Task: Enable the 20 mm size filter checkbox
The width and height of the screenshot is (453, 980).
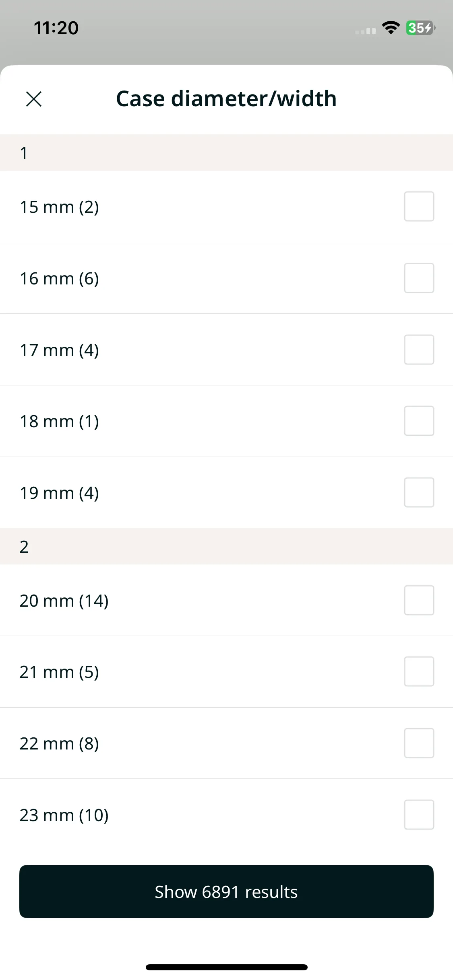Action: tap(419, 600)
